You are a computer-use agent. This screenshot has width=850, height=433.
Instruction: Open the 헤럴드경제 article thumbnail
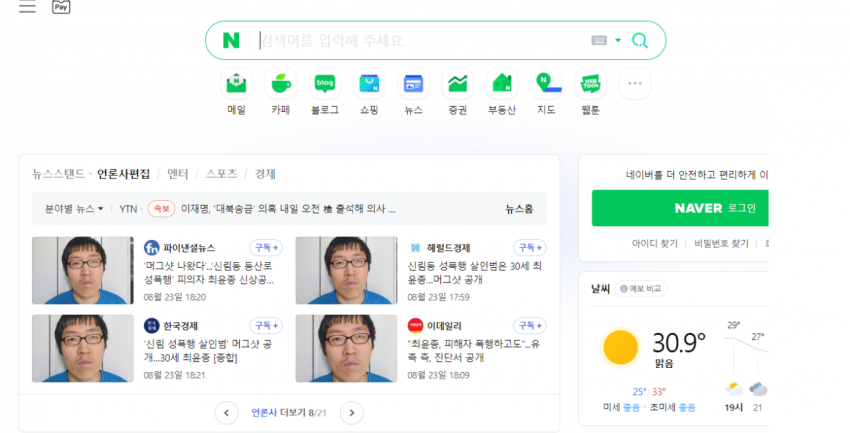pos(346,270)
